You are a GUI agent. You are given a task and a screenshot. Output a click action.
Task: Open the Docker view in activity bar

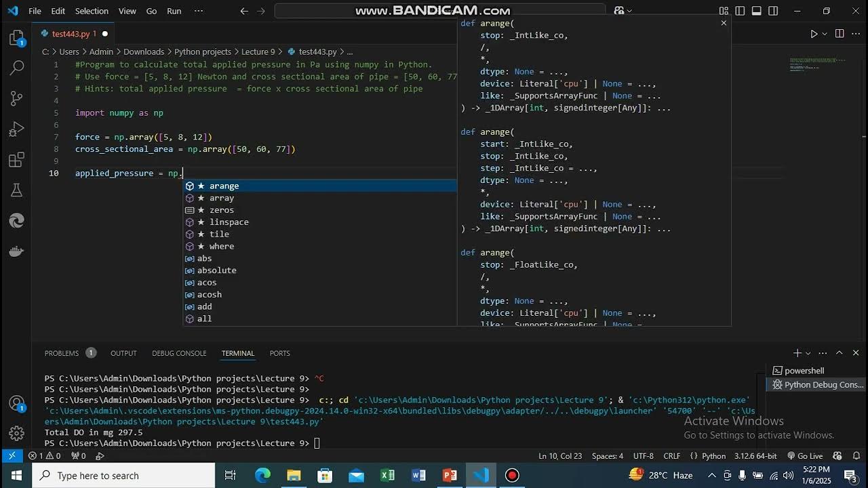pos(16,251)
